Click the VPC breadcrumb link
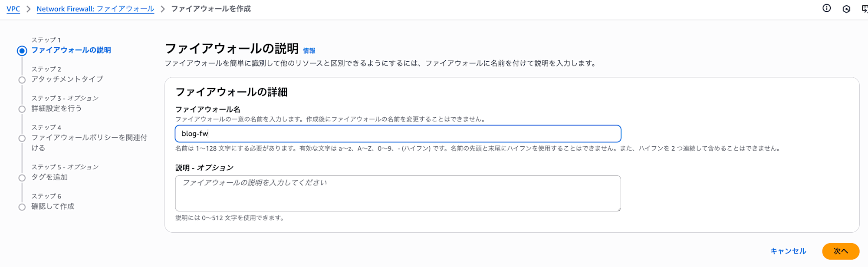 point(13,9)
